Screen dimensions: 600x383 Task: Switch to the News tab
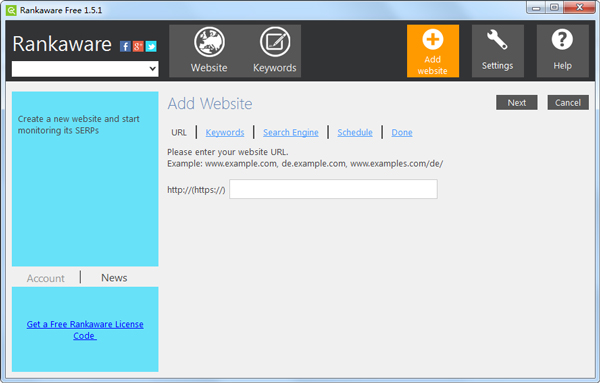click(x=114, y=278)
